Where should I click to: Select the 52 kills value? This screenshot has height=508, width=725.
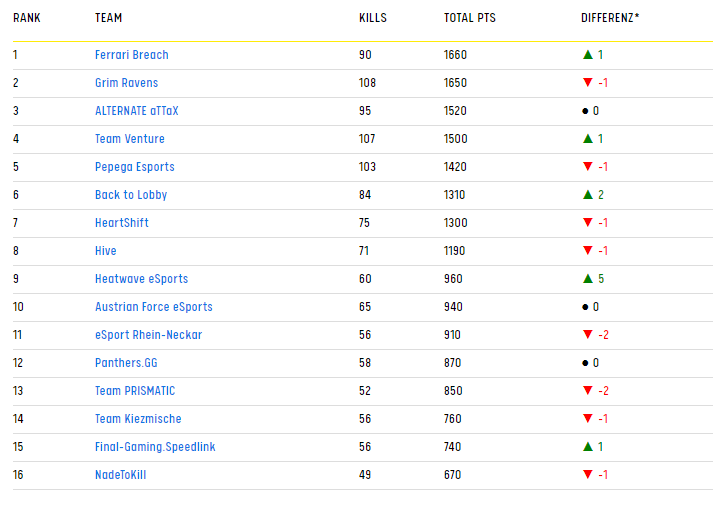[x=365, y=391]
